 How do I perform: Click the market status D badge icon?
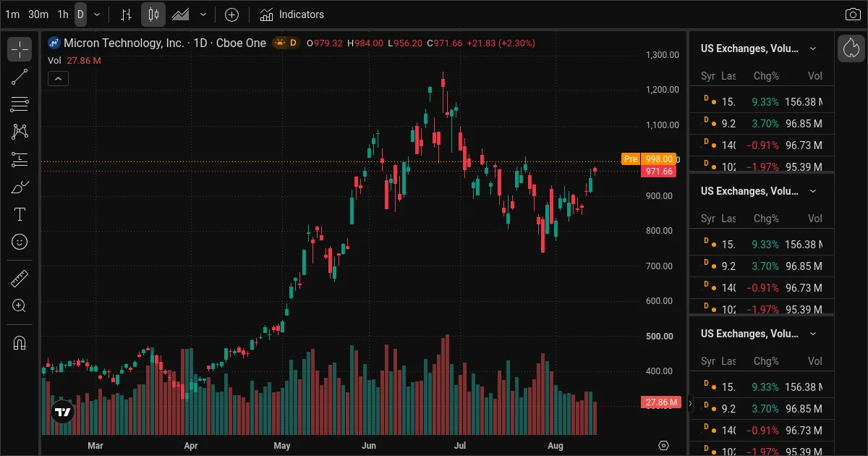point(286,43)
